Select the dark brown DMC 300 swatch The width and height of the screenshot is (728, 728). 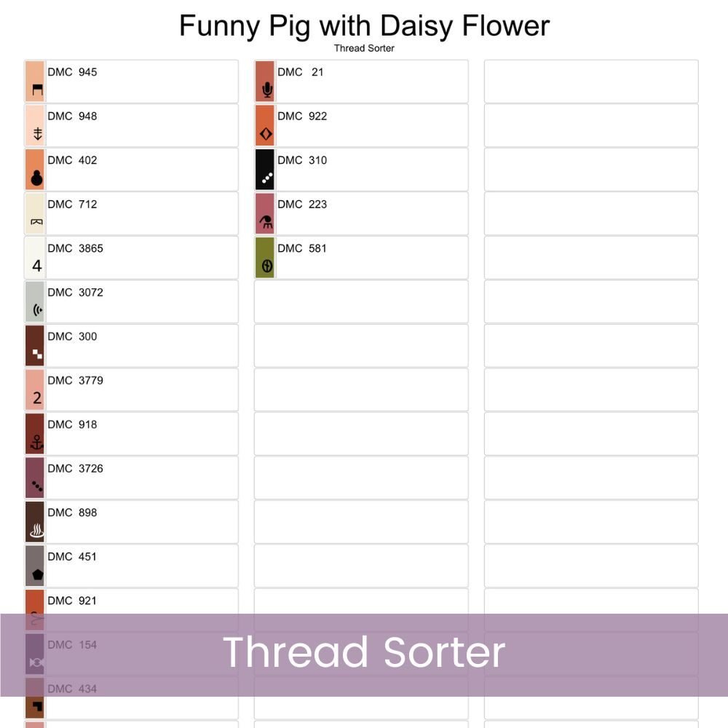click(x=35, y=345)
